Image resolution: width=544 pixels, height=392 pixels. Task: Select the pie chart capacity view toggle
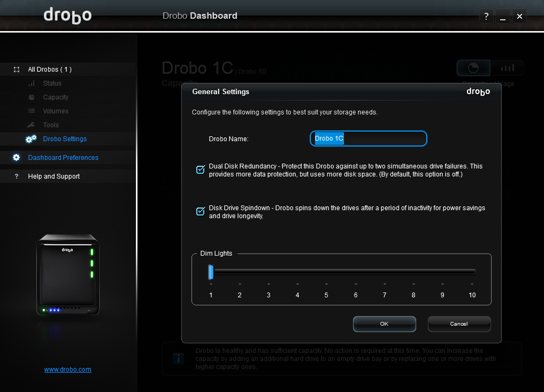[x=473, y=67]
